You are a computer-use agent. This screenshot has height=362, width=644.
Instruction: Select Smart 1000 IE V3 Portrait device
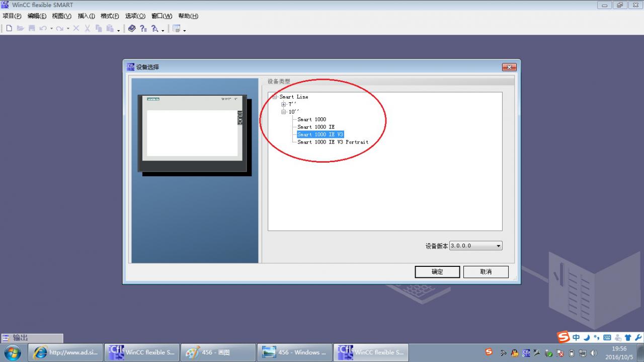(x=333, y=142)
